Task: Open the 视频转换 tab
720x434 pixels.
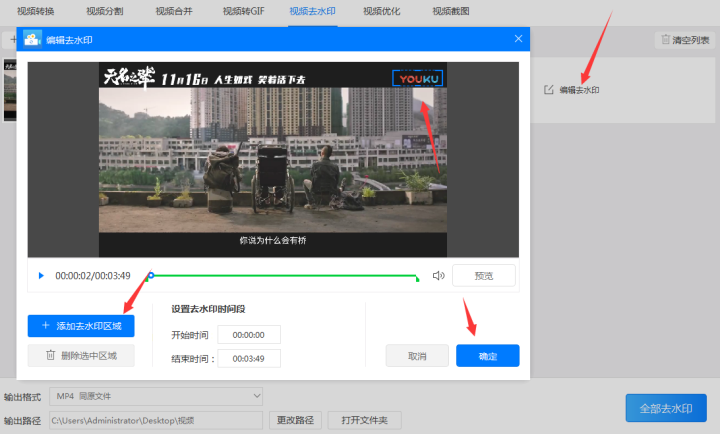Action: click(35, 11)
